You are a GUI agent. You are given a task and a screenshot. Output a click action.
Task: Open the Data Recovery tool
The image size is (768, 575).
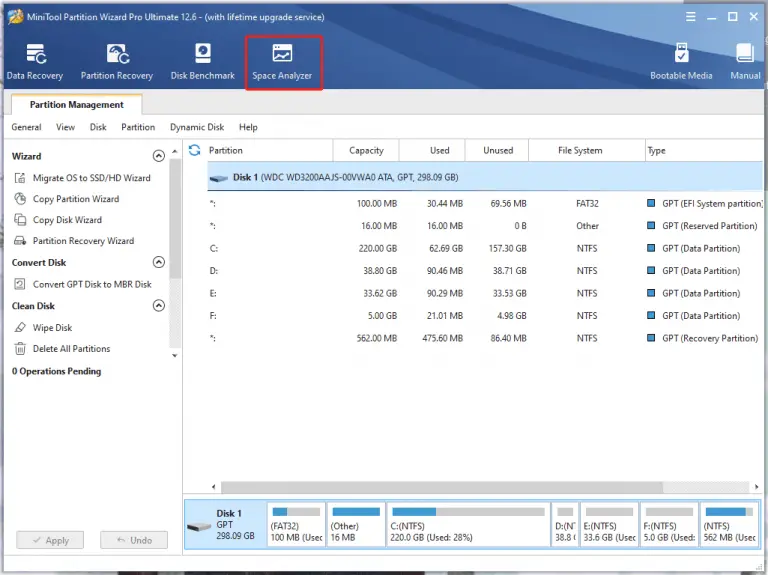tap(35, 62)
